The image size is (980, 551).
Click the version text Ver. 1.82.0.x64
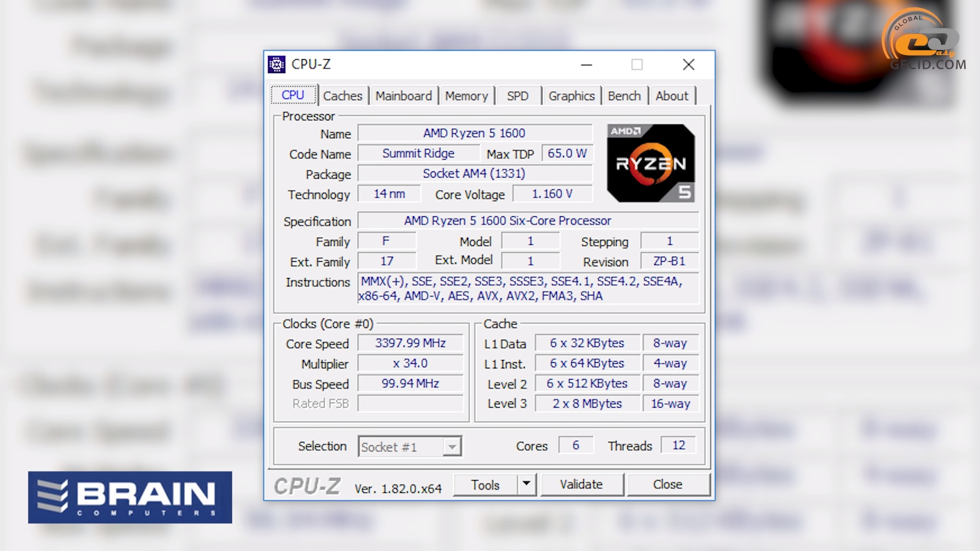click(x=398, y=489)
